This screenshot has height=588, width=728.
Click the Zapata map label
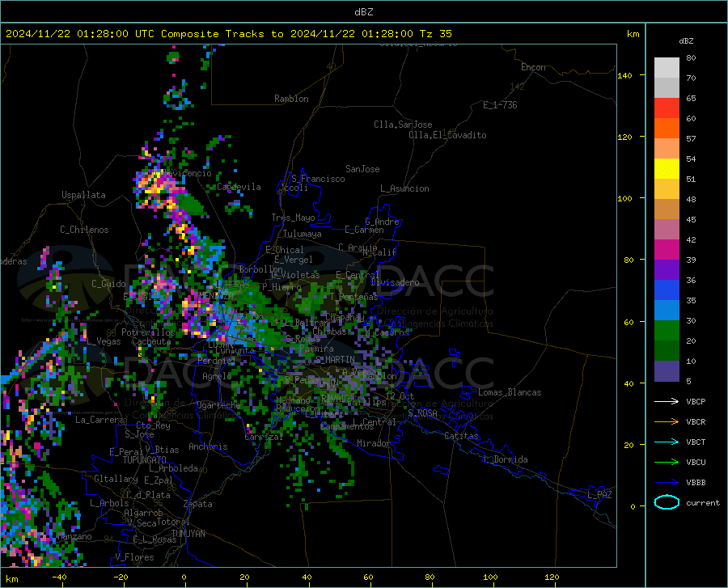[198, 504]
